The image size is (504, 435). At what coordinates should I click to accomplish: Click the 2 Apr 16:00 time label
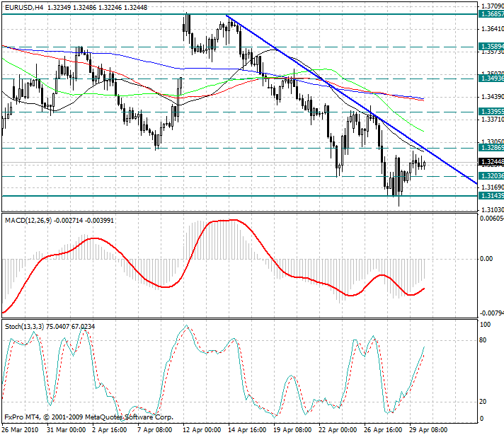coord(110,430)
